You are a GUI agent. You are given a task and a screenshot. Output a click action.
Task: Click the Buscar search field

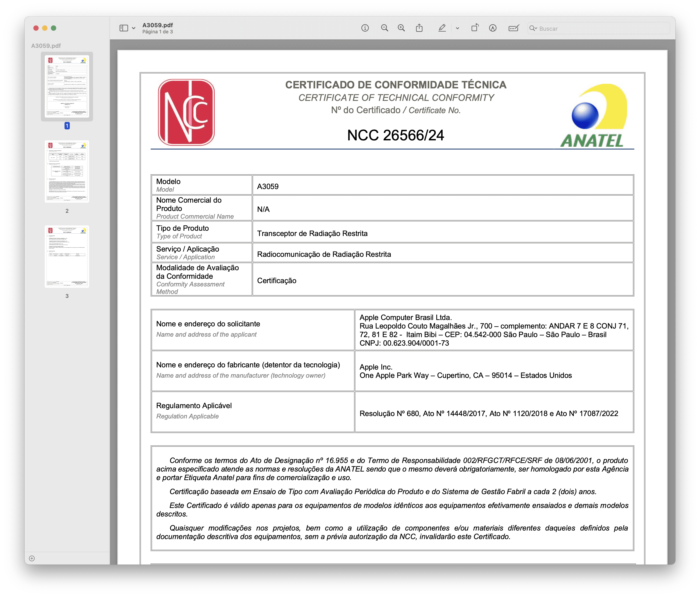[x=599, y=28]
